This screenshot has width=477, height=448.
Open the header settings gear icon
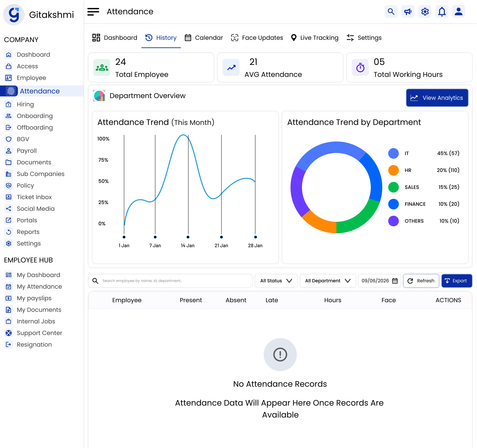coord(425,12)
